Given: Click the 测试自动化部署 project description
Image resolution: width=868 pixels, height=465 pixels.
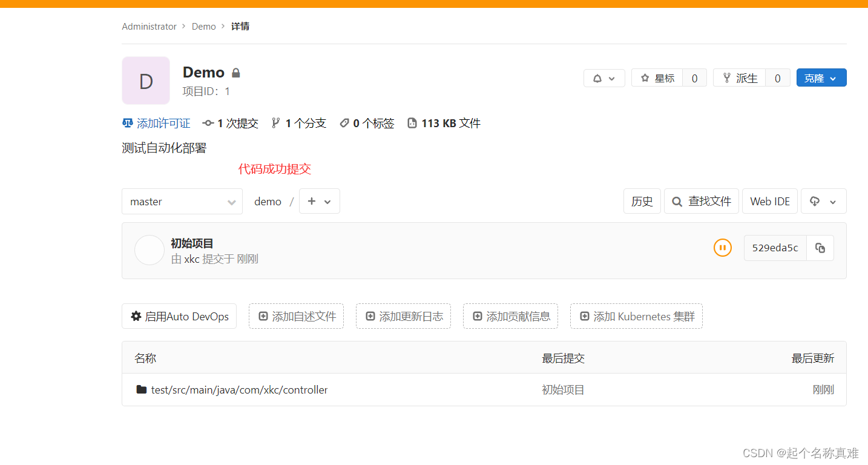Looking at the screenshot, I should [164, 148].
